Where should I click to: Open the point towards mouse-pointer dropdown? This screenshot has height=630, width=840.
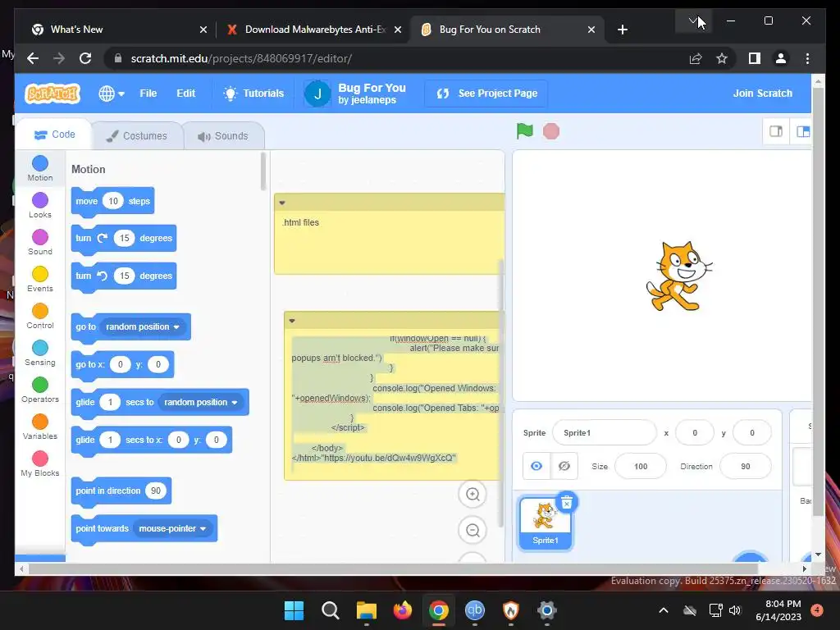(x=172, y=529)
